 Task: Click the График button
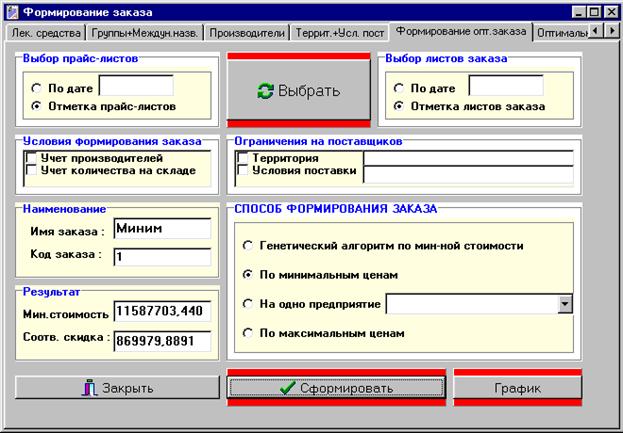coord(517,388)
